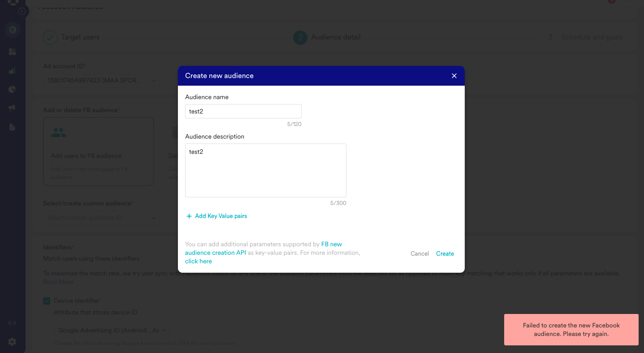Open the pie chart segments icon in sidebar

[13, 89]
